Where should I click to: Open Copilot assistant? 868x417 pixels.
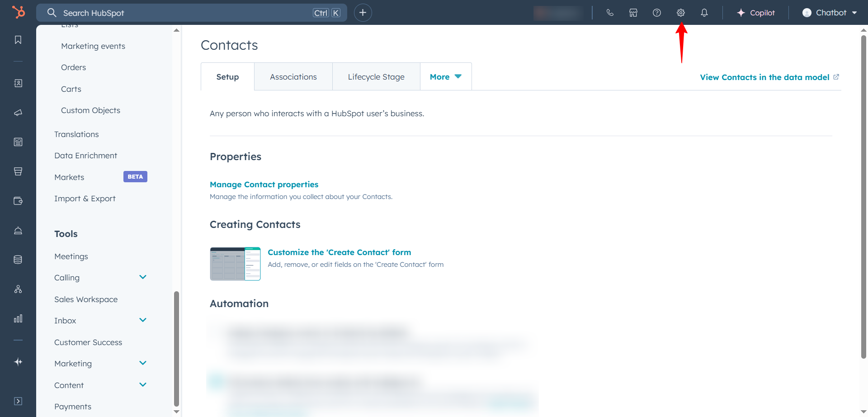point(755,13)
